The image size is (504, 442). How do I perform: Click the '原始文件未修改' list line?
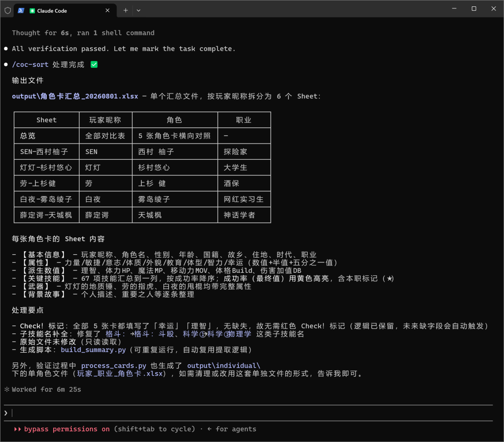click(67, 342)
